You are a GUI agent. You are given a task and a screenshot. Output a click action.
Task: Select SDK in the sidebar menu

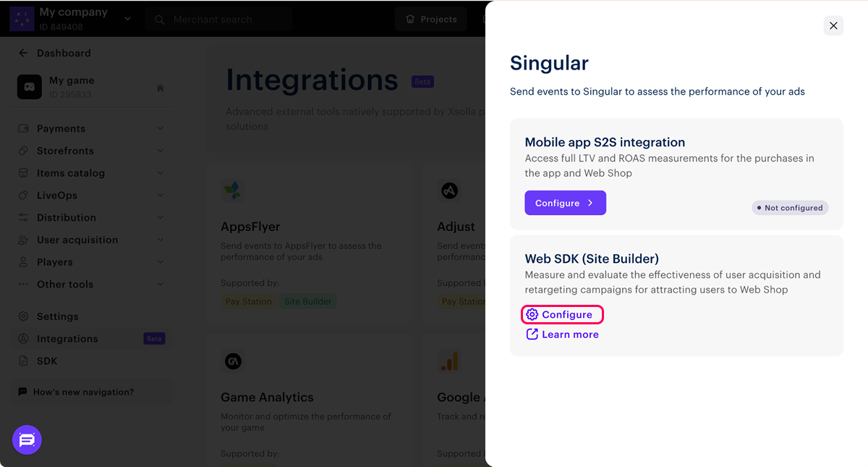[x=47, y=361]
